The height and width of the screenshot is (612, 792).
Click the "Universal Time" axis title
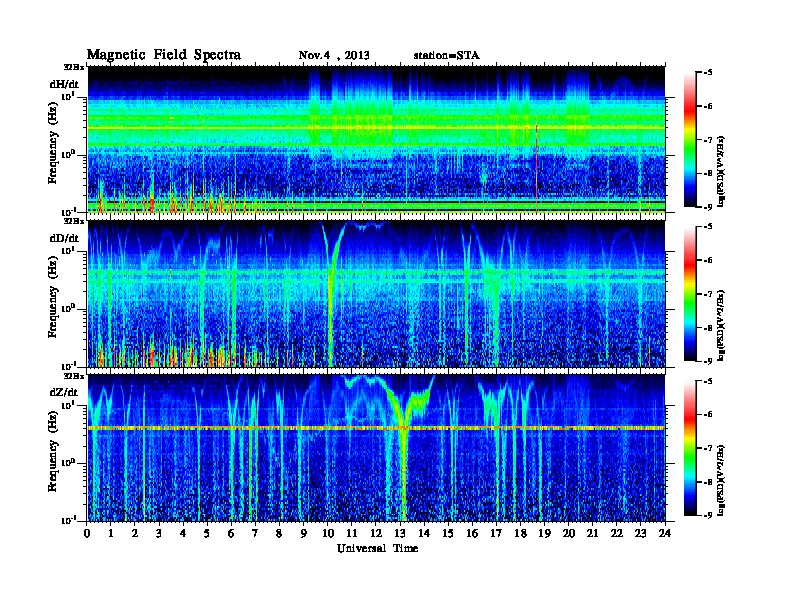click(x=377, y=548)
